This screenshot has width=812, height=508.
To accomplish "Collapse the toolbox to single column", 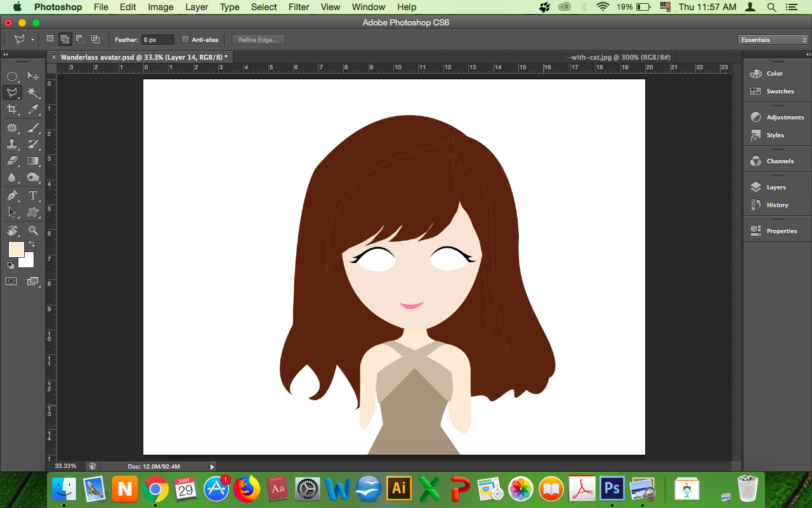I will tap(6, 55).
